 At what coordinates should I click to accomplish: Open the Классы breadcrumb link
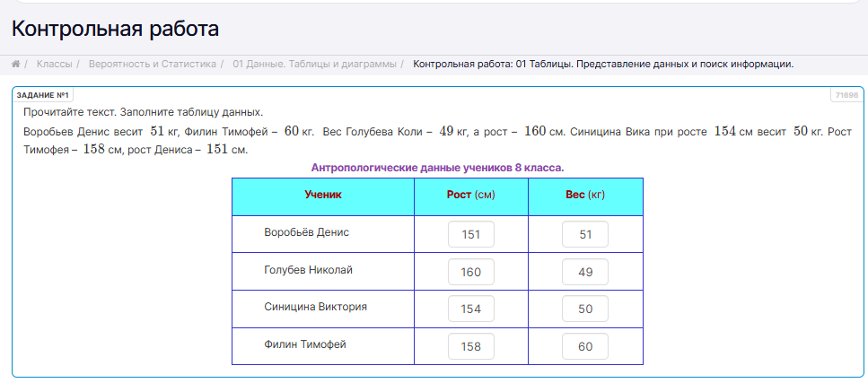point(54,65)
